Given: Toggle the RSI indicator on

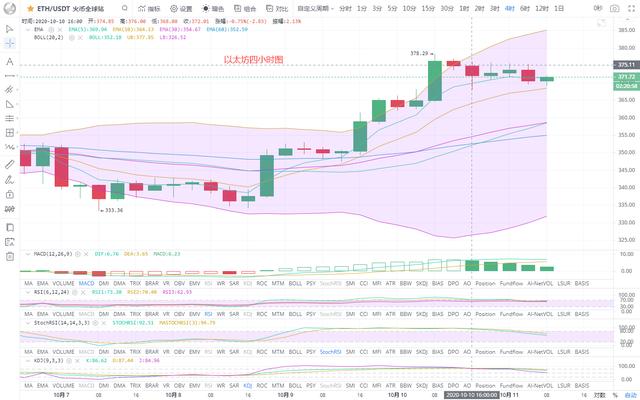Looking at the screenshot, I should pyautogui.click(x=208, y=283).
